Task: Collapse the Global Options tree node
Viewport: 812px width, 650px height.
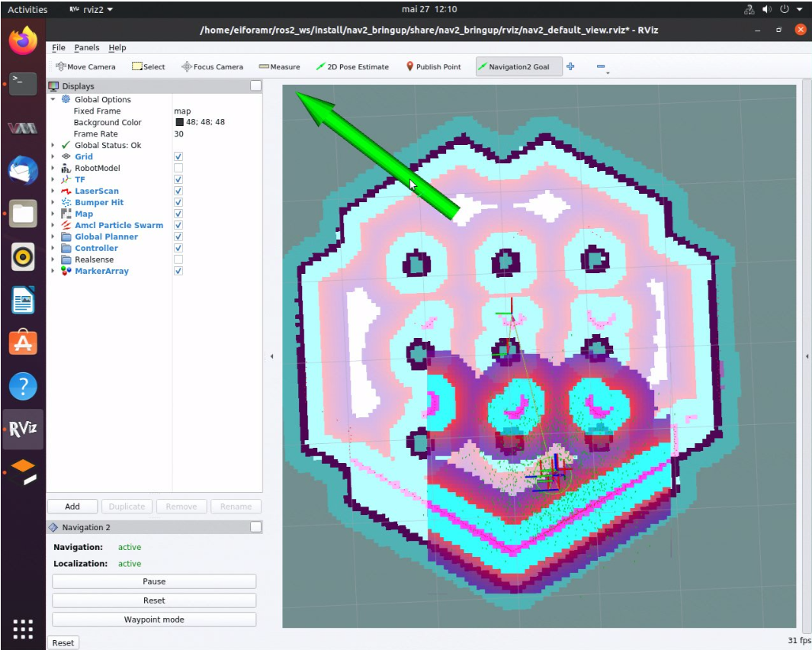Action: (x=53, y=99)
